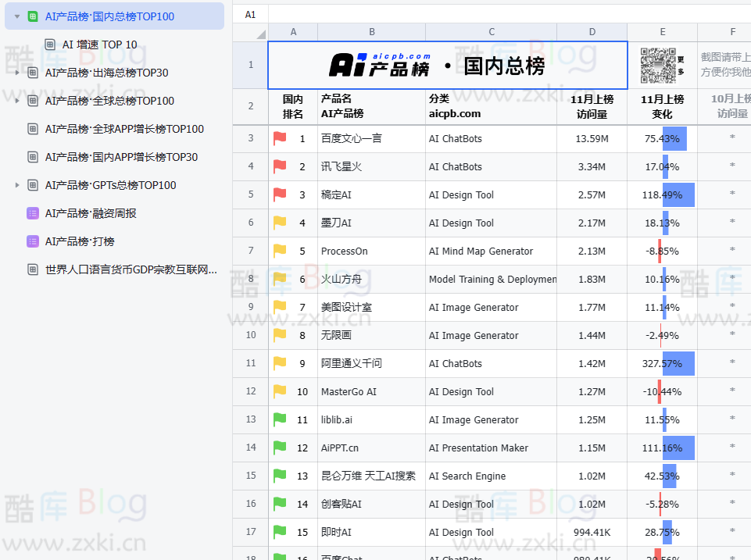Image resolution: width=751 pixels, height=560 pixels.
Task: Select column header D
Action: pos(592,31)
